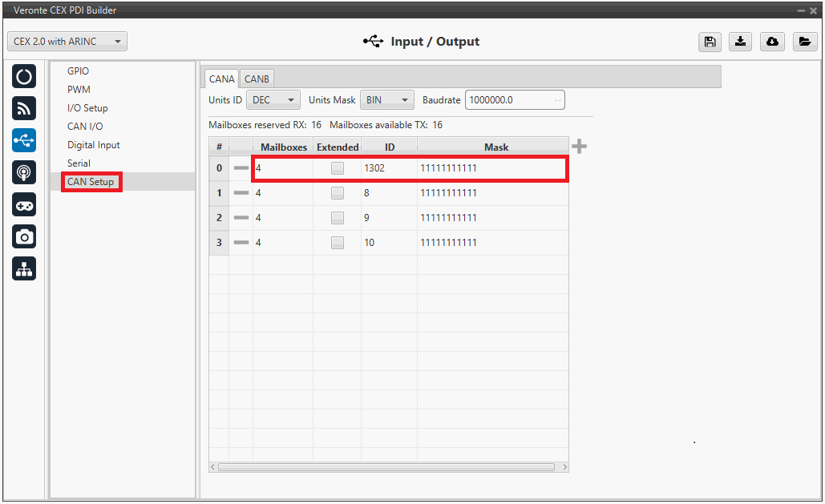Open the network hierarchy sidebar icon

pos(24,268)
